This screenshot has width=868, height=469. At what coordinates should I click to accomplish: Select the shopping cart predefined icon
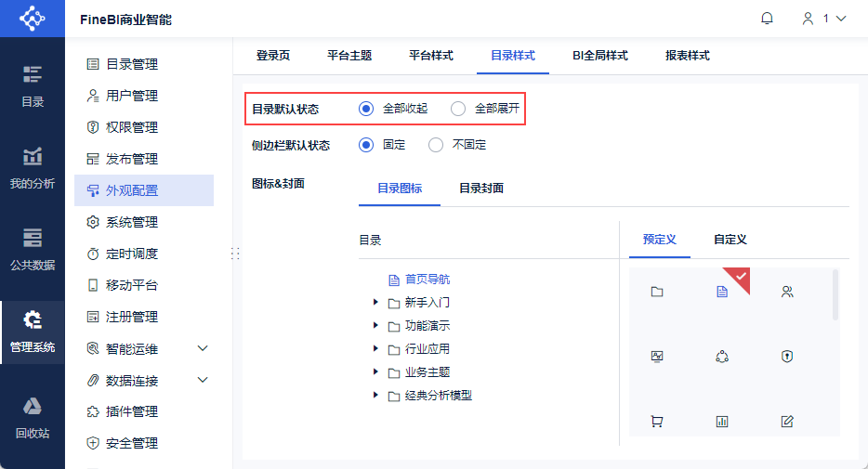pos(657,422)
